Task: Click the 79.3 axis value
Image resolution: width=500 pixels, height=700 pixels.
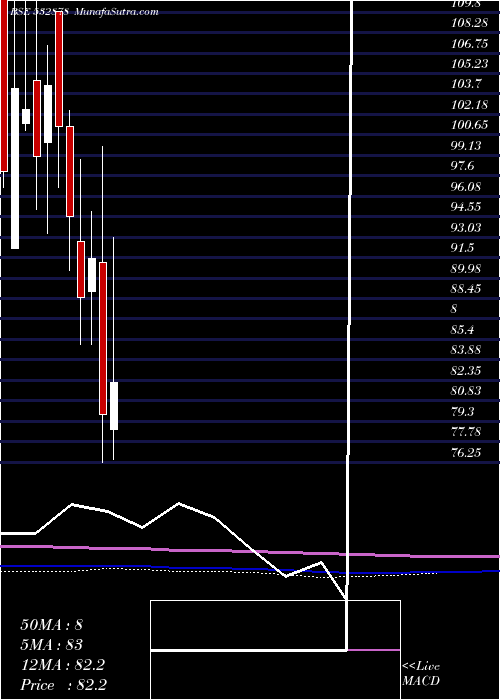Action: pyautogui.click(x=463, y=412)
